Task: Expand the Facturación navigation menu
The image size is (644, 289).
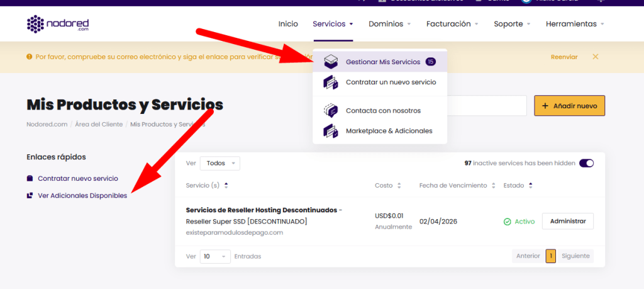Action: (452, 24)
